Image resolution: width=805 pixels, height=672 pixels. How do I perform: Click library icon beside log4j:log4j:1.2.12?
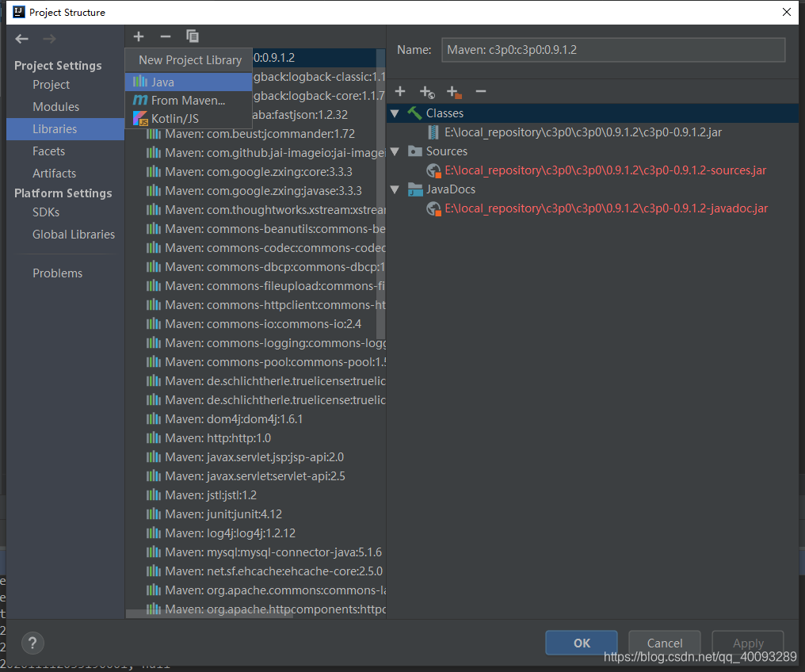tap(154, 533)
